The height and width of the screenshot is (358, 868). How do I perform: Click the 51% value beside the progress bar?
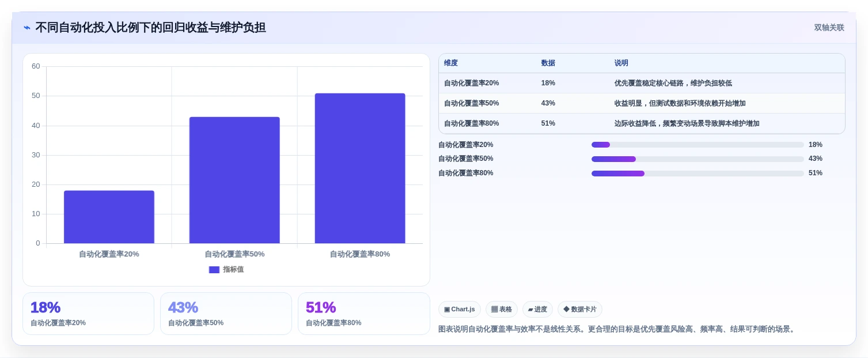pos(816,173)
